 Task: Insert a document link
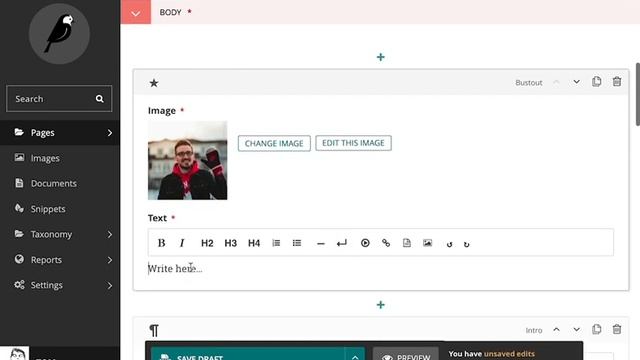[407, 243]
